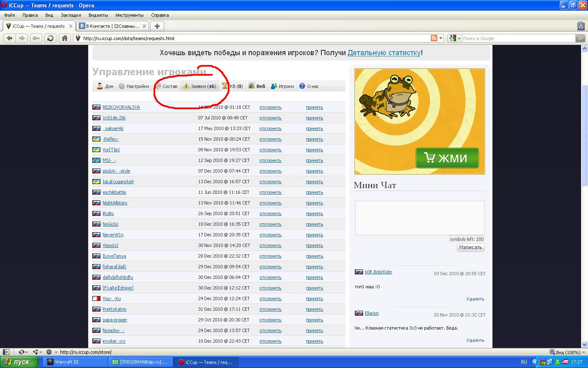Open player REZKOVORVALSYA profile link

click(x=121, y=107)
